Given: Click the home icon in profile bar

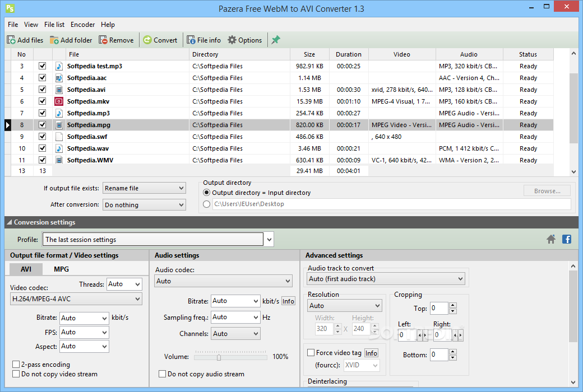Looking at the screenshot, I should pos(551,239).
